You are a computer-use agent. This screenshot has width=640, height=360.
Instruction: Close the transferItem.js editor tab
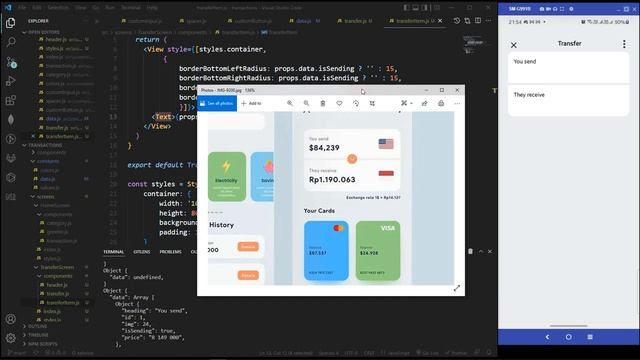click(440, 21)
